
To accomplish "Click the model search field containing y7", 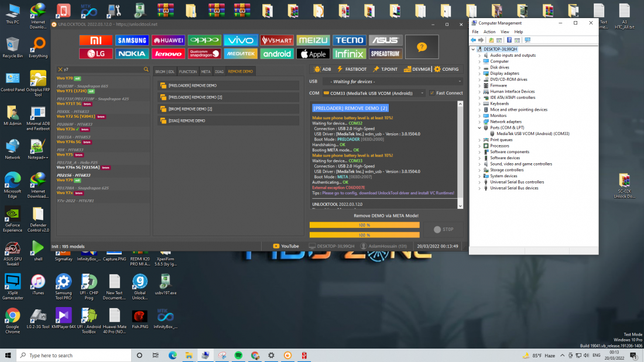I will [102, 70].
